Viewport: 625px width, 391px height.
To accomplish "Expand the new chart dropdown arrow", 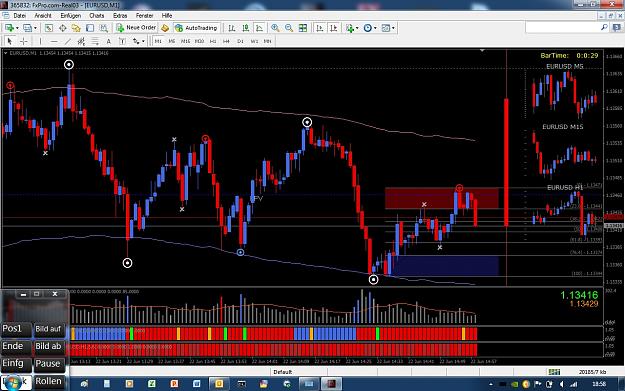I will point(17,28).
